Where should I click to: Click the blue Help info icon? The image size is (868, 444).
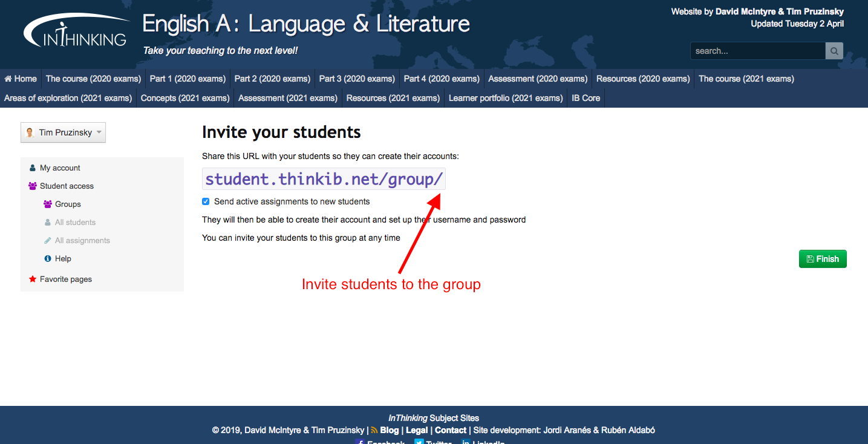(x=48, y=259)
